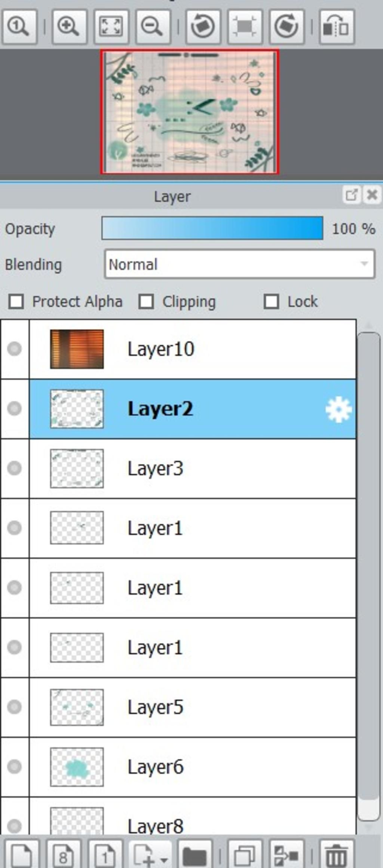Viewport: 383px width, 868px height.
Task: Set opacity using the Opacity slider
Action: (x=212, y=228)
